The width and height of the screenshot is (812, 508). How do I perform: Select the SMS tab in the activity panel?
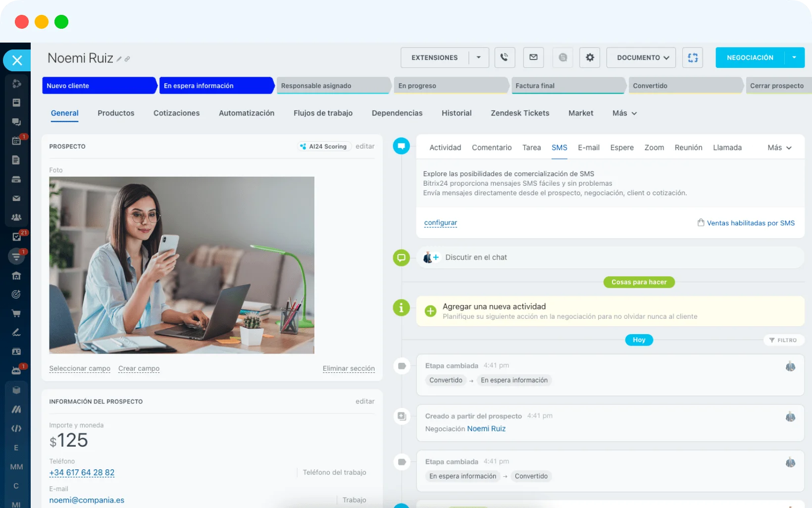pos(559,147)
